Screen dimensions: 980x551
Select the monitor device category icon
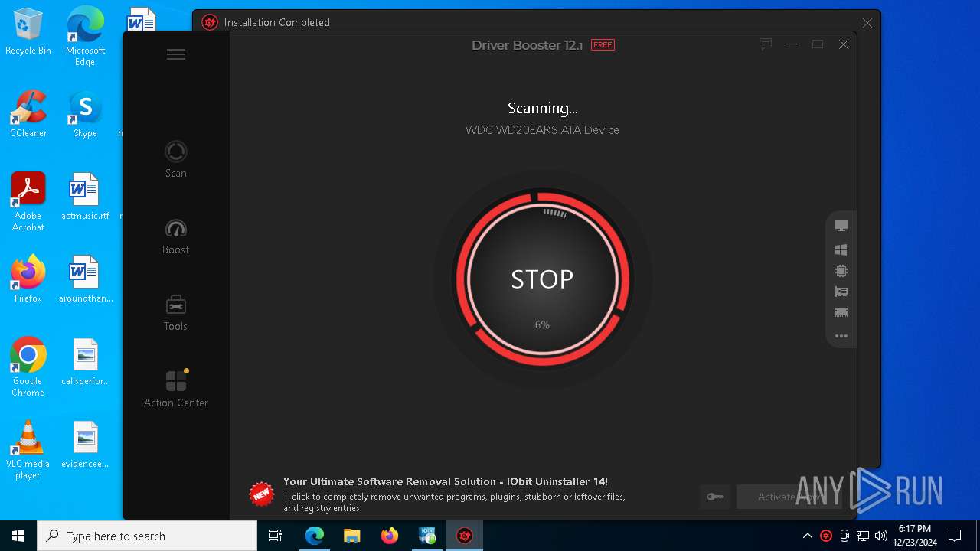tap(841, 226)
